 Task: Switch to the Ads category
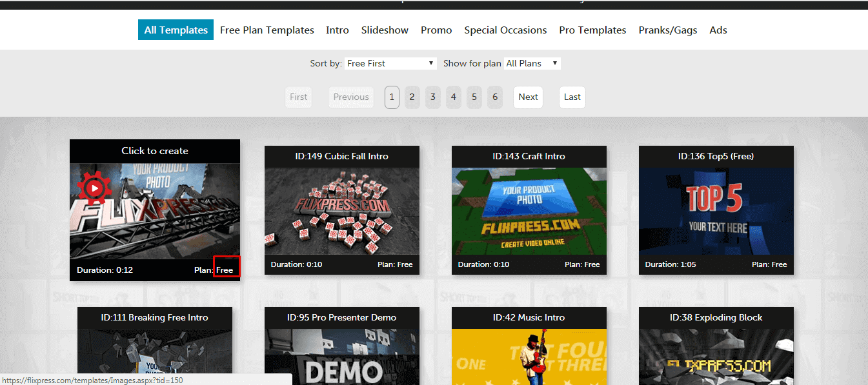(x=718, y=30)
